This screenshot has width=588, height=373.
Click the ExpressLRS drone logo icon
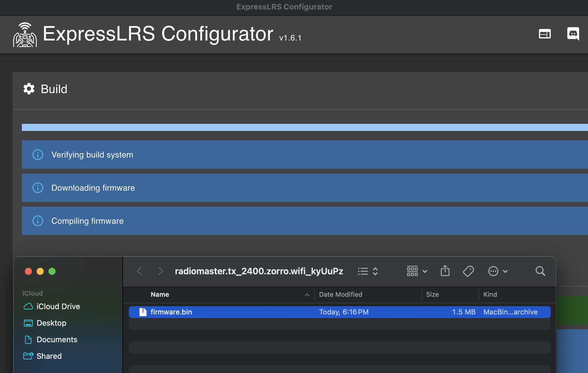[x=25, y=35]
